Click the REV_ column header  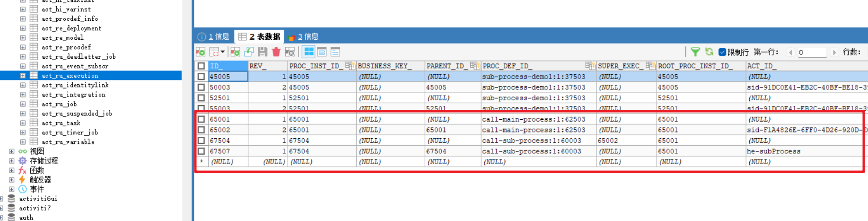(x=267, y=66)
